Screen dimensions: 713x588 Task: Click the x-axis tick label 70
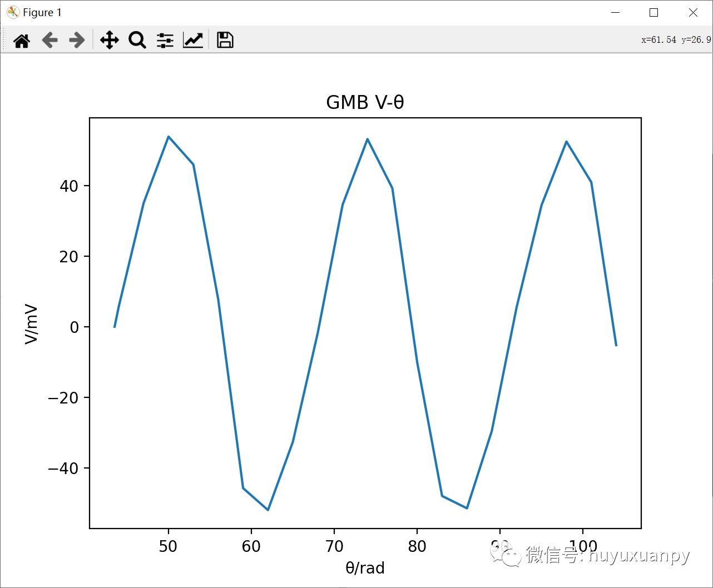click(334, 546)
